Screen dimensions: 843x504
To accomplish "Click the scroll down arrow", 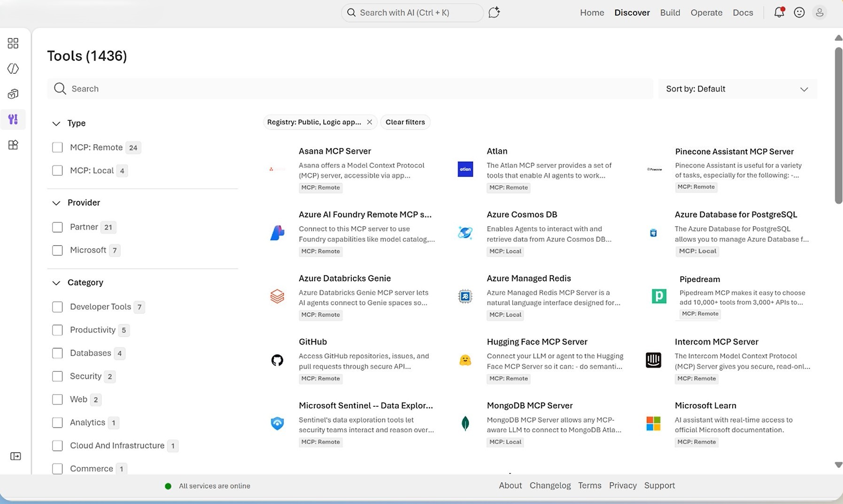I will click(838, 465).
